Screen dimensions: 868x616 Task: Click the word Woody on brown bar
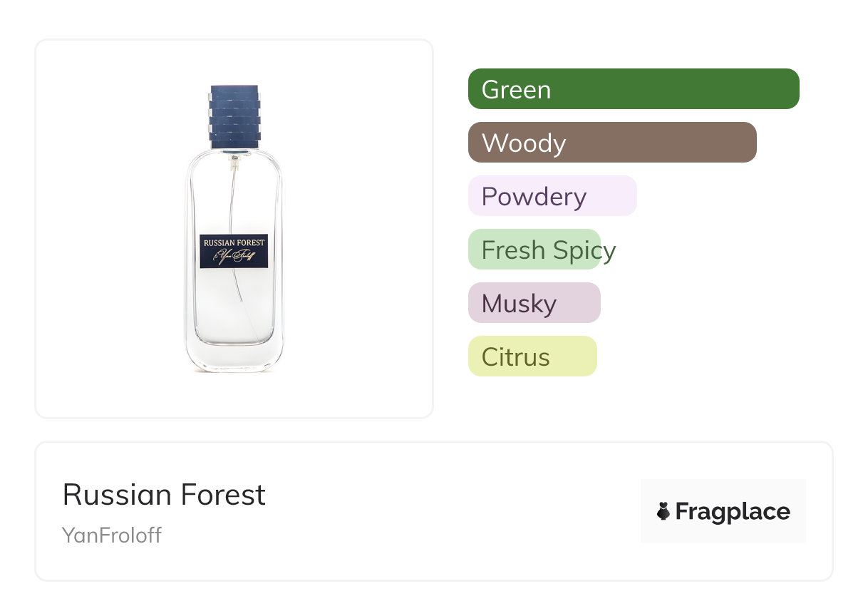click(x=524, y=143)
